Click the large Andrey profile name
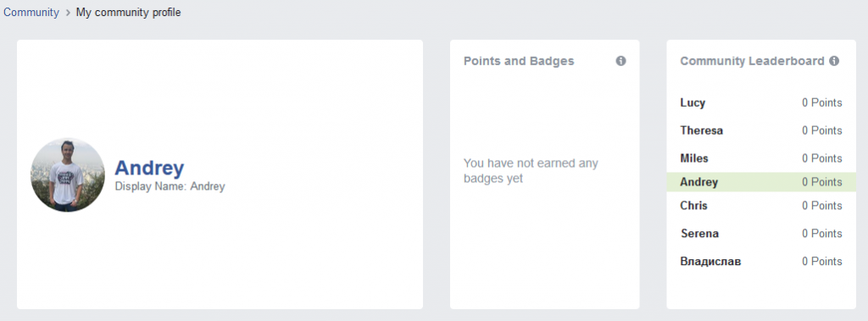 pyautogui.click(x=149, y=168)
